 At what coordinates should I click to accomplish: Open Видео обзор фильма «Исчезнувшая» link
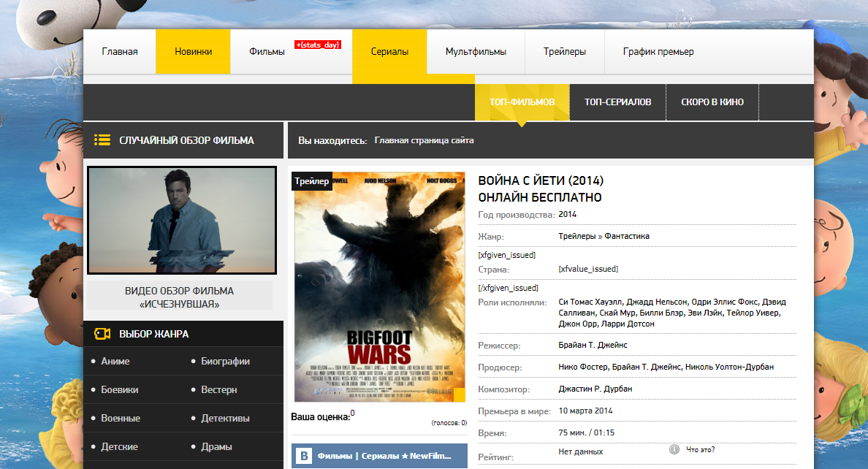click(179, 297)
